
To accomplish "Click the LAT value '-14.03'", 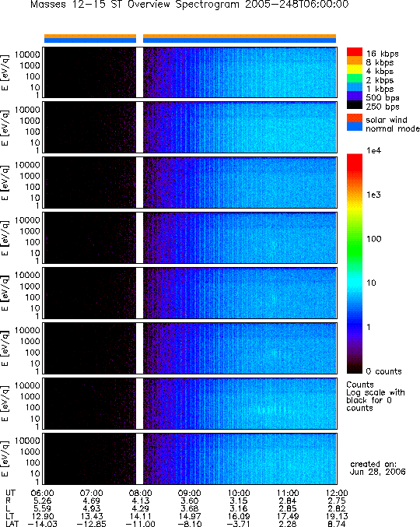I will click(42, 524).
